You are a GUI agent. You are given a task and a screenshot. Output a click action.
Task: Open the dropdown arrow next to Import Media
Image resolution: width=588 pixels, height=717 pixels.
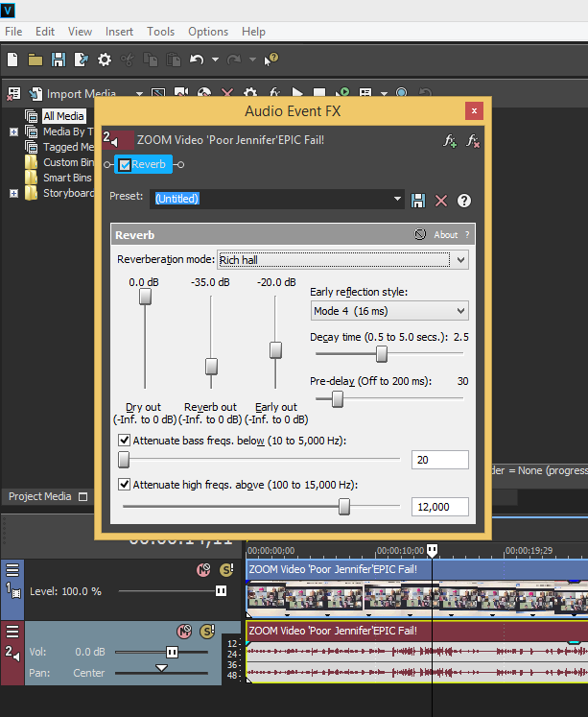click(x=139, y=94)
